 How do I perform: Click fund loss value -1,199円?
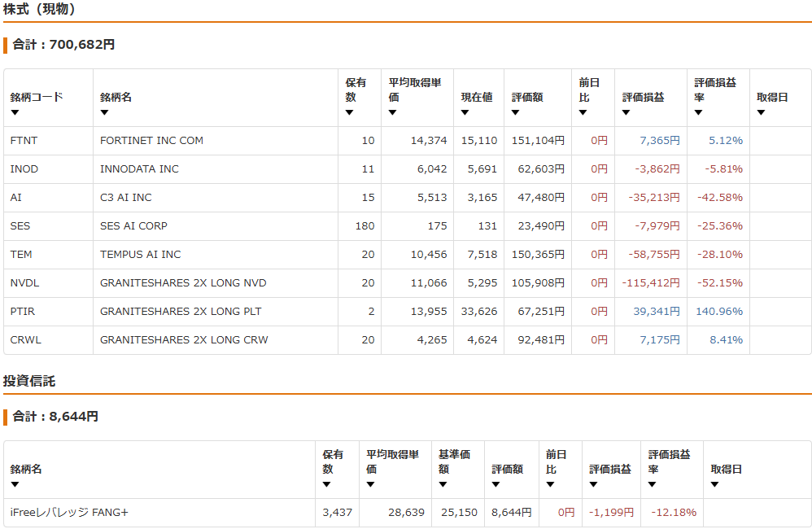(611, 513)
